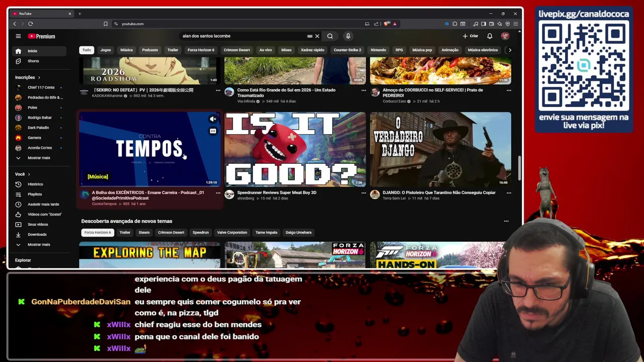Expand the Inscrições section header
The width and height of the screenshot is (644, 362).
coord(28,77)
